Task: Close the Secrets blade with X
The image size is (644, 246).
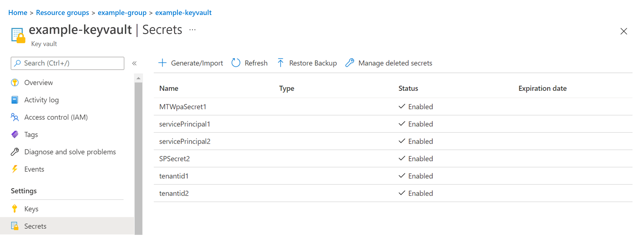Action: [x=623, y=31]
